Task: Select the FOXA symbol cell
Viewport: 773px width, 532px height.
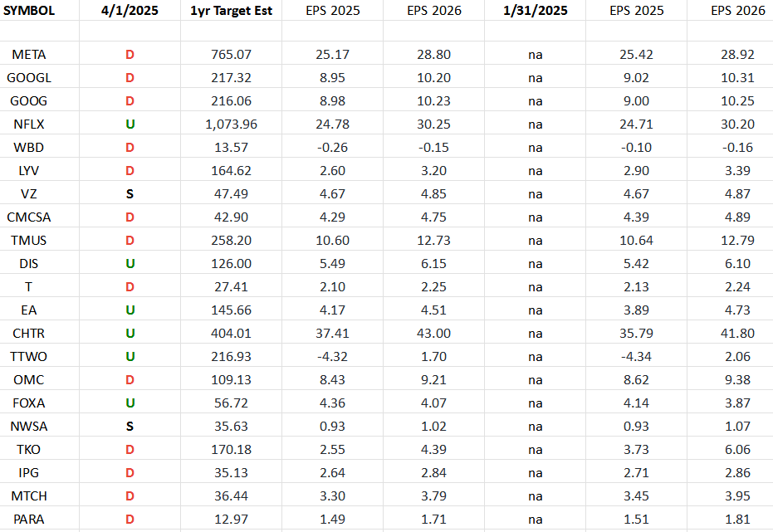Action: pos(28,403)
